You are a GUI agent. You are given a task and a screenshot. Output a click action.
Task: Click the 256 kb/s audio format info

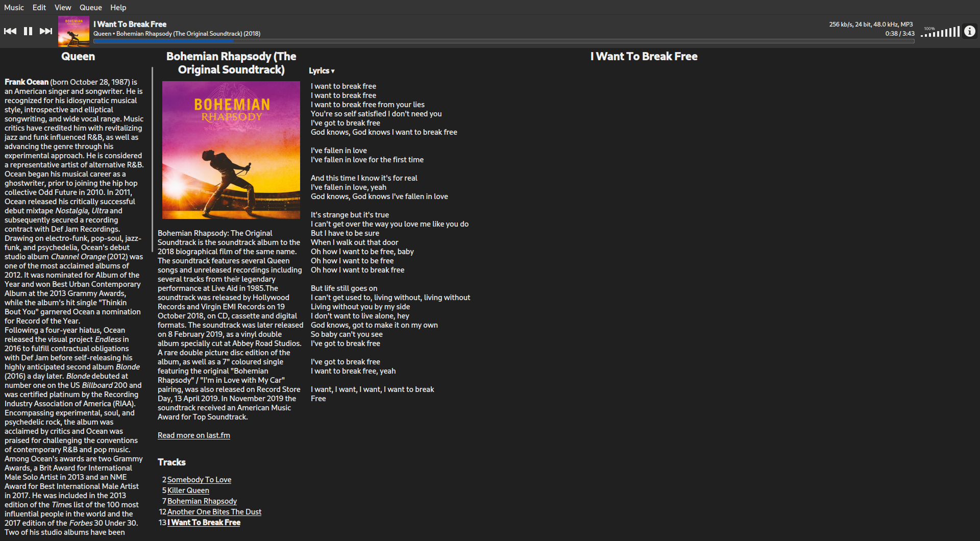[x=871, y=24]
